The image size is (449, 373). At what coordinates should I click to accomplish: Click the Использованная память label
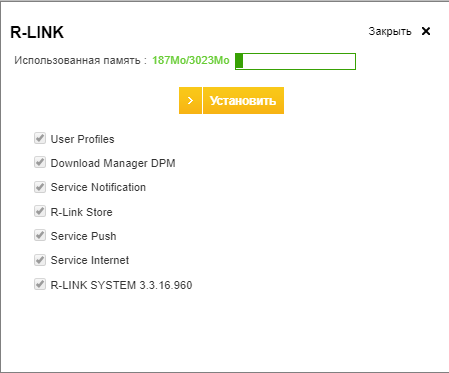coord(80,60)
